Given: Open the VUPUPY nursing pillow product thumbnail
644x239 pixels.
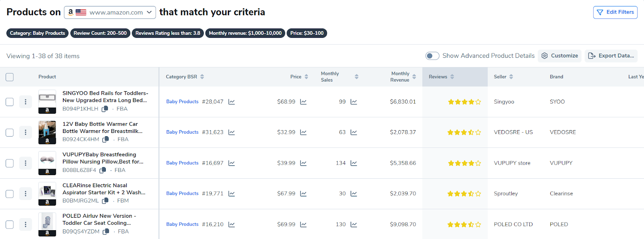Looking at the screenshot, I should pos(47,163).
